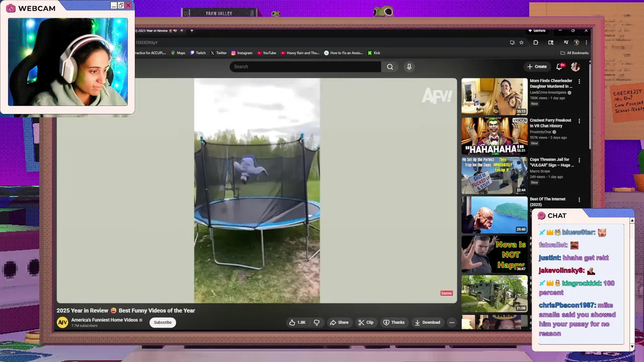This screenshot has height=362, width=644.
Task: Open America's Funniest Home Videos channel link
Action: (105, 320)
